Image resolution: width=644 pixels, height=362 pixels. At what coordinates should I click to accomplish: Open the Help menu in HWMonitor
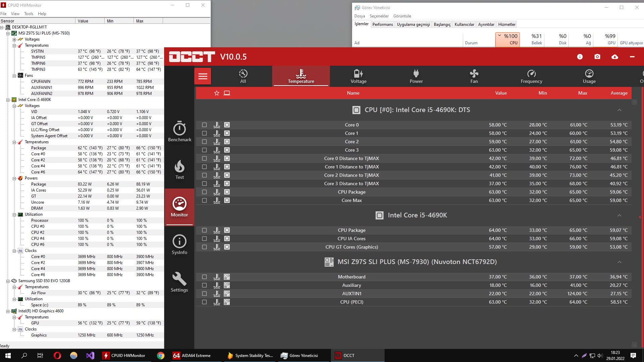(x=42, y=14)
